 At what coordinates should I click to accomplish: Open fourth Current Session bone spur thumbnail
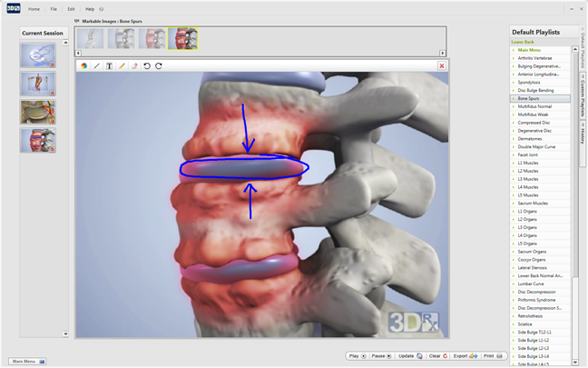click(x=38, y=140)
